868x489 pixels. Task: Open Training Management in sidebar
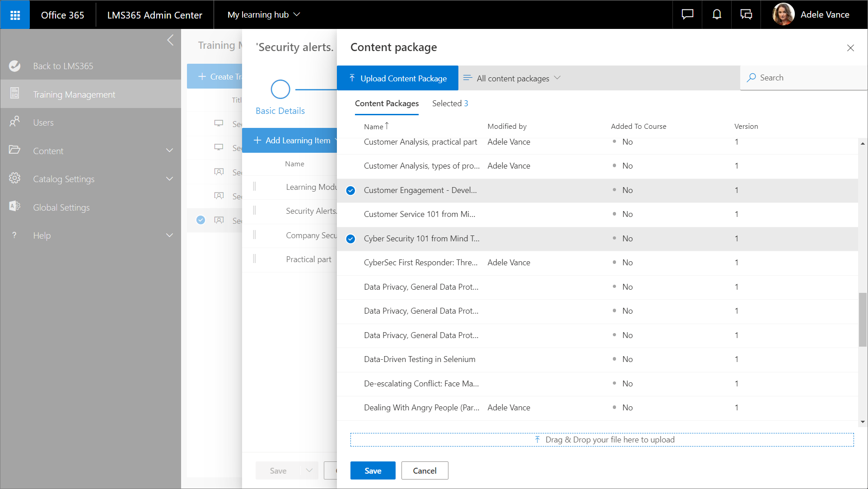click(74, 94)
